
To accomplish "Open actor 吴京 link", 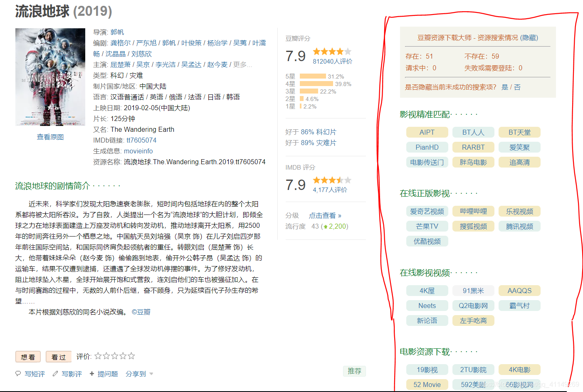I will [143, 64].
